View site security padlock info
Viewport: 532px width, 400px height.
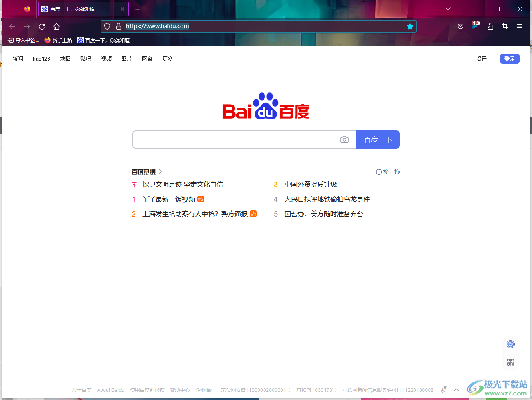119,26
